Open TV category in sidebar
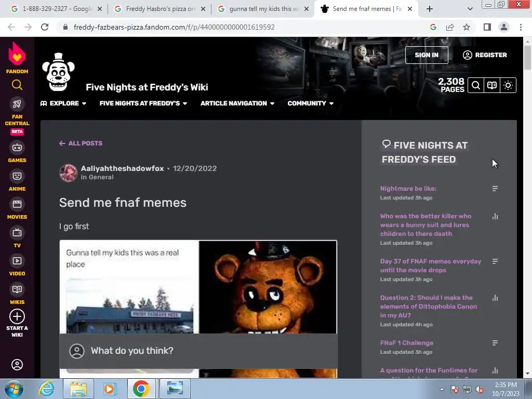This screenshot has width=532, height=399. pyautogui.click(x=17, y=237)
